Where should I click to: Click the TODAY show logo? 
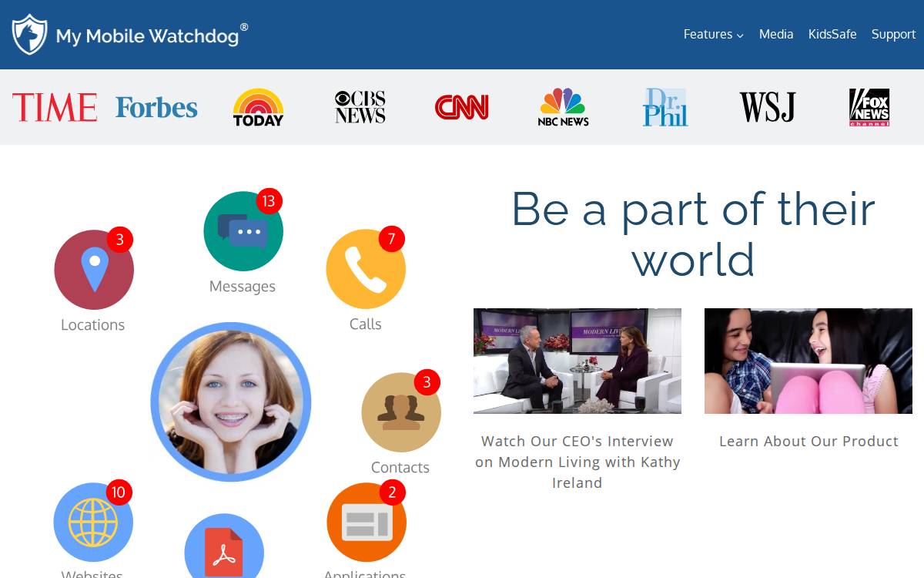(x=259, y=107)
